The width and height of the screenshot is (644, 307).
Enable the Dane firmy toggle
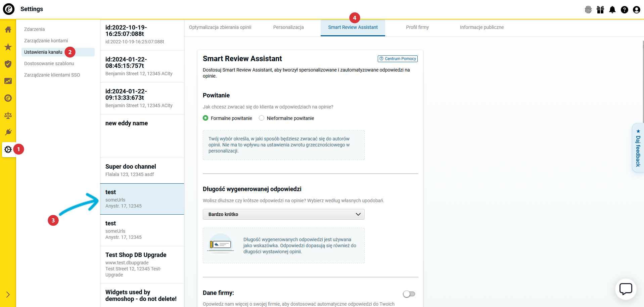click(409, 294)
